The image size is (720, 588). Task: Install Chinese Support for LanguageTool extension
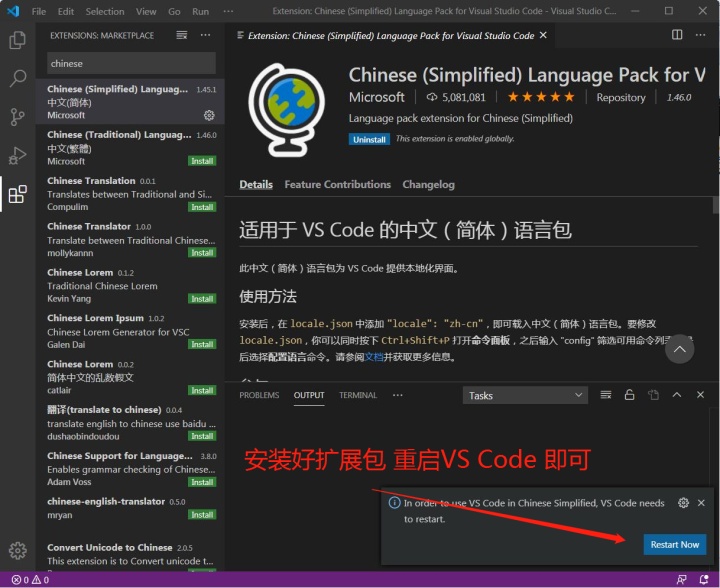202,482
